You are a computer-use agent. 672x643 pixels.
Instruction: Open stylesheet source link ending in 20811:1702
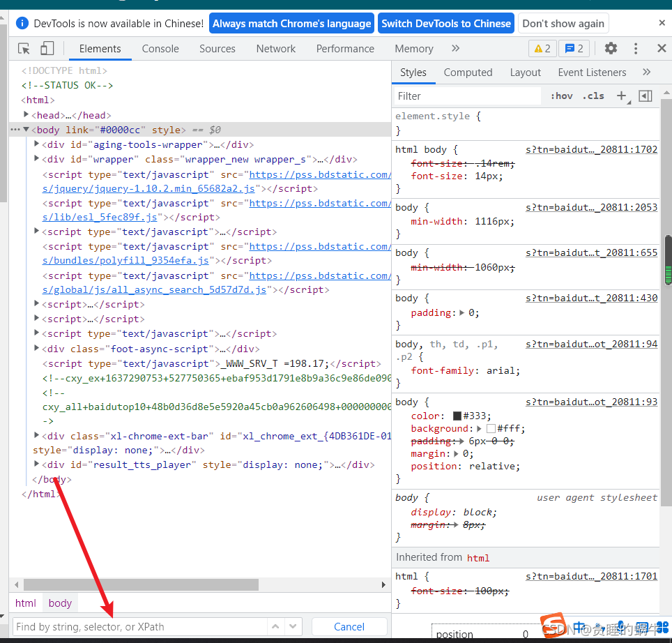click(x=591, y=149)
